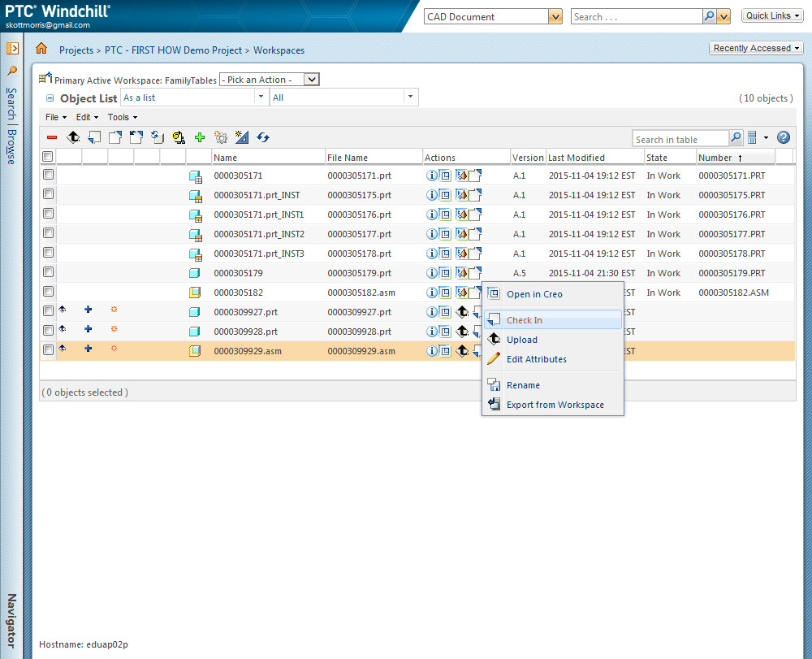Viewport: 812px width, 659px height.
Task: Click the green plus Add icon
Action: [x=200, y=137]
